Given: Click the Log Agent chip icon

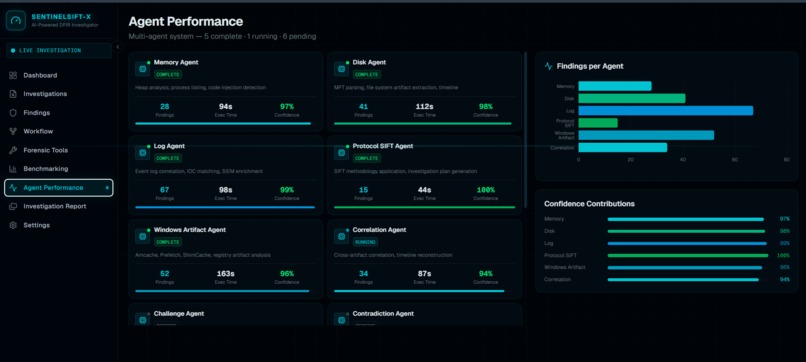Looking at the screenshot, I should tap(142, 153).
